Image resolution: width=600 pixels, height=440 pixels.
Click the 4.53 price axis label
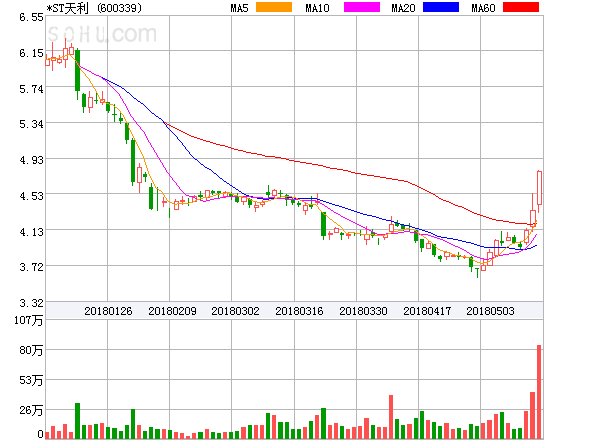click(31, 196)
